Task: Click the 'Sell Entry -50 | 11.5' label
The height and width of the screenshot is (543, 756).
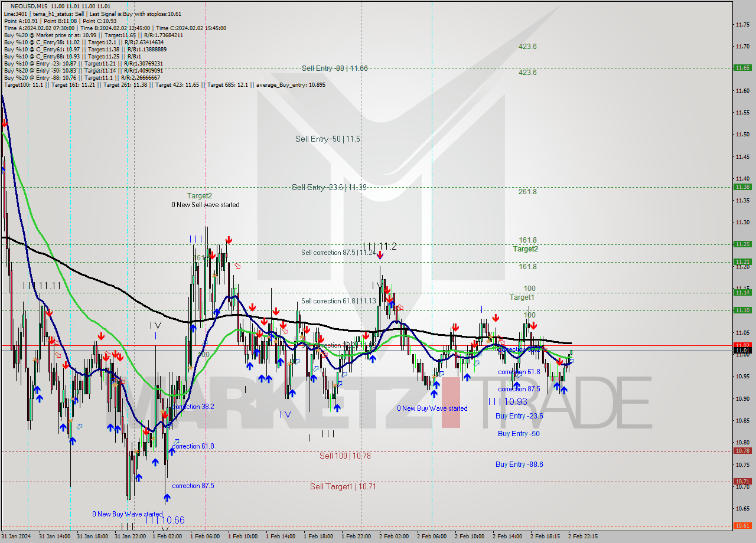Action: tap(328, 139)
